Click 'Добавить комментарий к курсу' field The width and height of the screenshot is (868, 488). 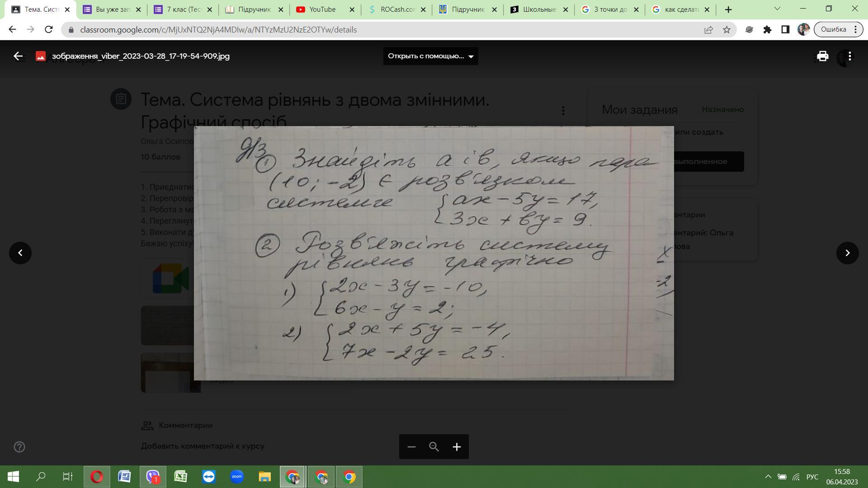(203, 446)
